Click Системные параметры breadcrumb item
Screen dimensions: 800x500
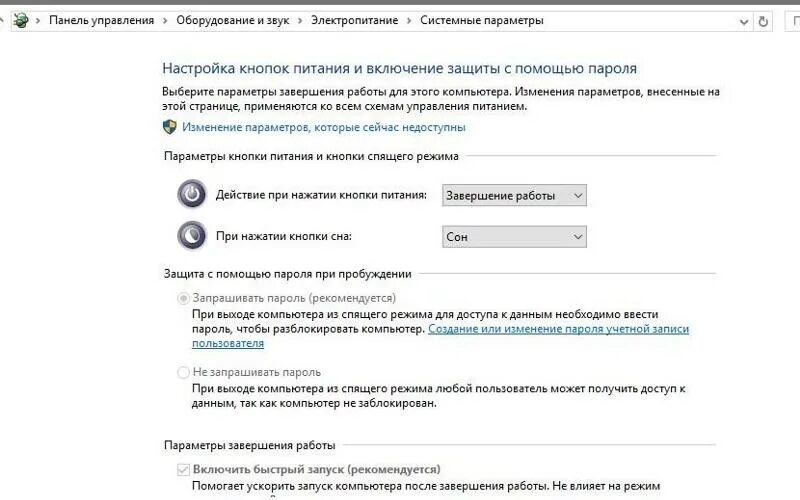(x=482, y=20)
